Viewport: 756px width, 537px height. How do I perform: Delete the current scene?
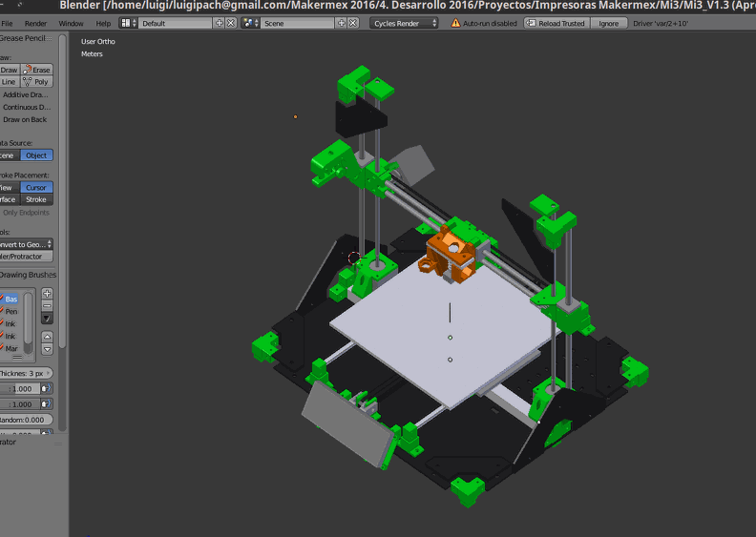tap(353, 23)
